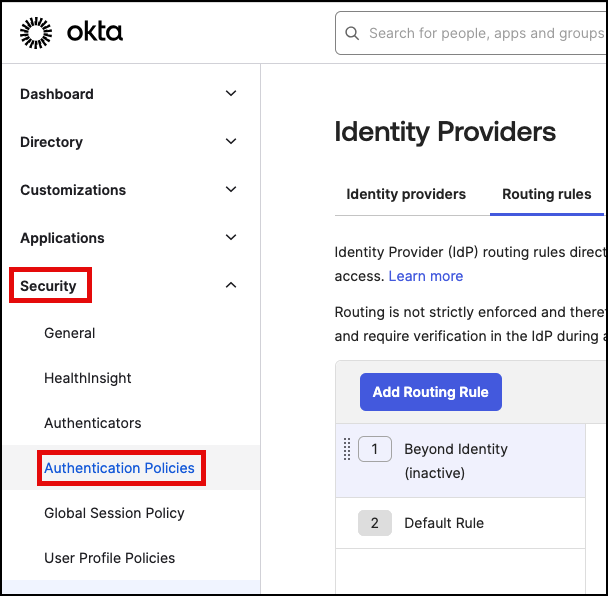
Task: Click the search magnifier icon
Action: (x=352, y=34)
